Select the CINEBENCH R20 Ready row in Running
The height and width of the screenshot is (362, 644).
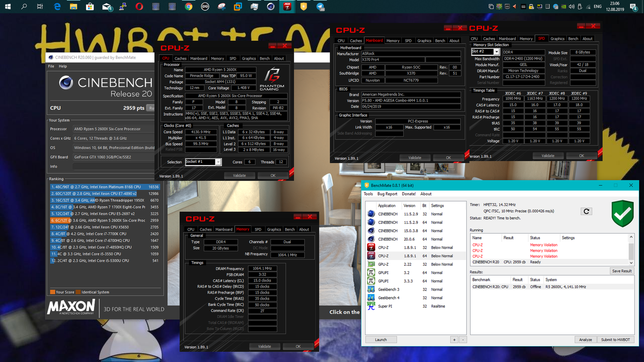click(x=550, y=262)
